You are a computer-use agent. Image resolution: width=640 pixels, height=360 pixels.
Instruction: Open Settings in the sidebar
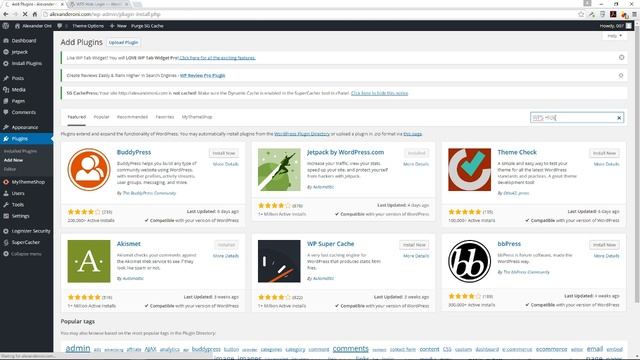[x=20, y=216]
